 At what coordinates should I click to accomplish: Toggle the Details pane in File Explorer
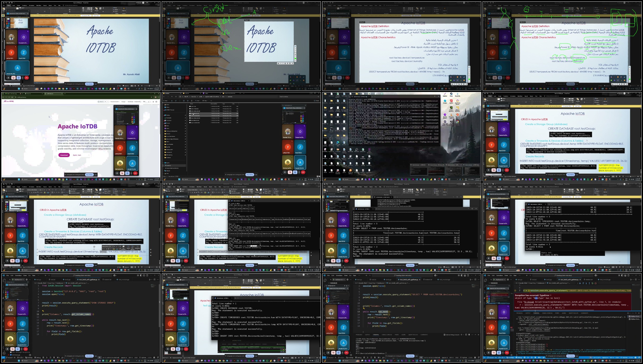[x=316, y=101]
